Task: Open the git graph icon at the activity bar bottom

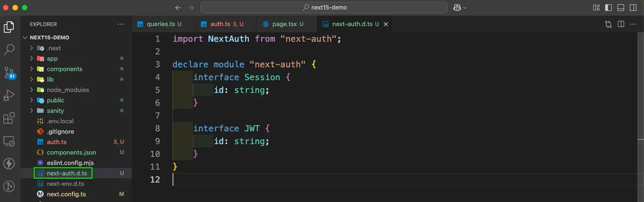Action: 9,186
